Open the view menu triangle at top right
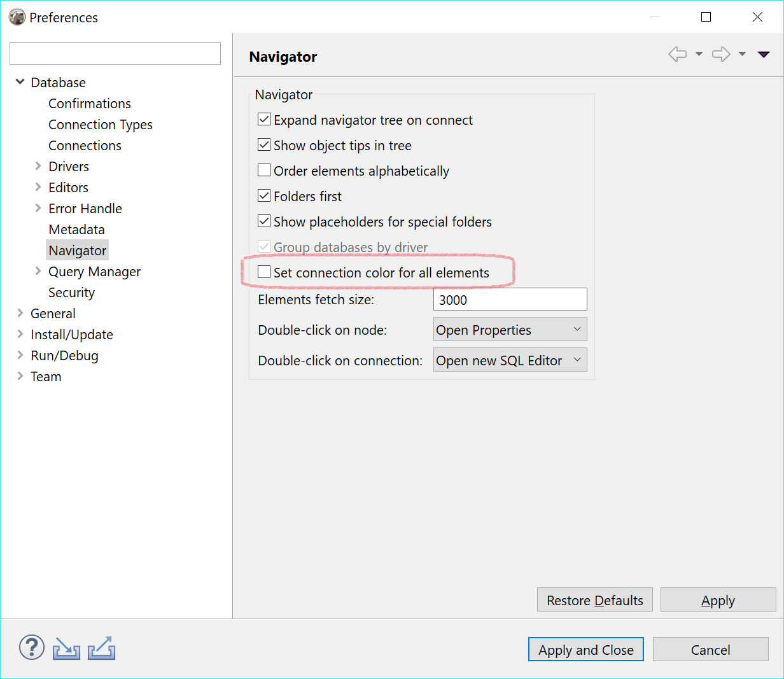The height and width of the screenshot is (679, 784). tap(763, 54)
